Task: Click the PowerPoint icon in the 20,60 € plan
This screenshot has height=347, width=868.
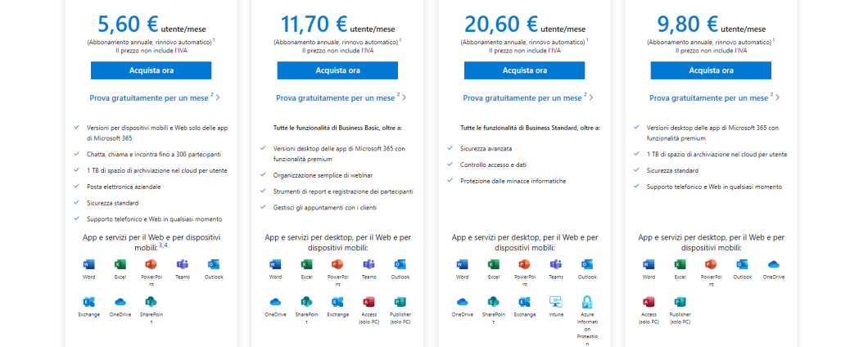Action: click(x=525, y=264)
